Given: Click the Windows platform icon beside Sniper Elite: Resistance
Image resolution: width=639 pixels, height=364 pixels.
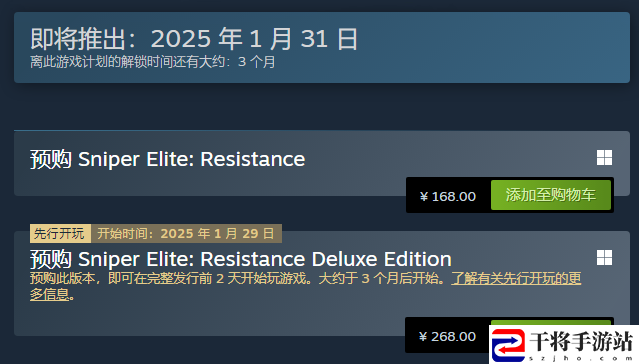Looking at the screenshot, I should 604,158.
